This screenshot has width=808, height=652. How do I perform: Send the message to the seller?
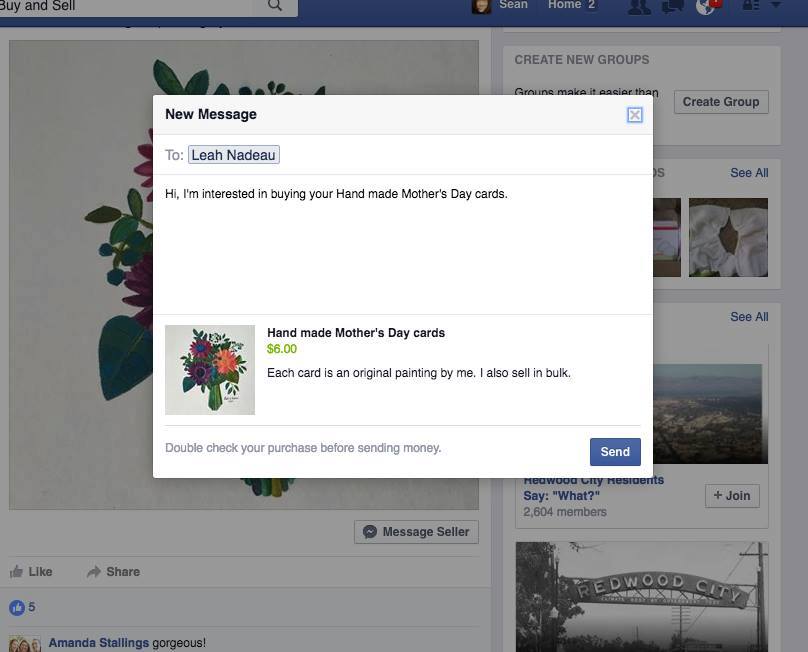(x=615, y=452)
